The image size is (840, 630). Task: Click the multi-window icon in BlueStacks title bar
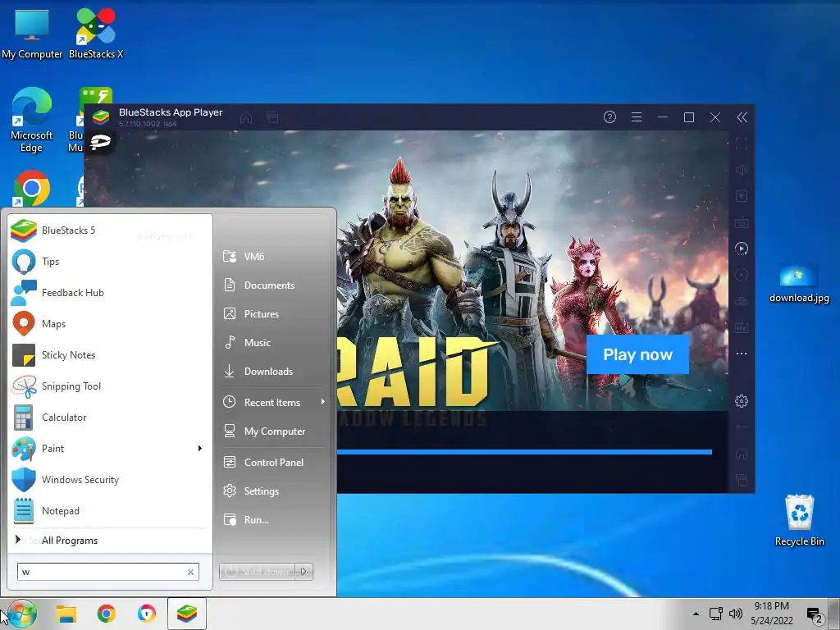[x=272, y=118]
